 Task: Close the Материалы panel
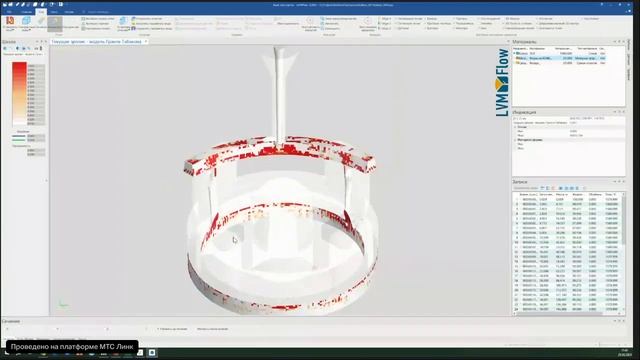coord(623,42)
